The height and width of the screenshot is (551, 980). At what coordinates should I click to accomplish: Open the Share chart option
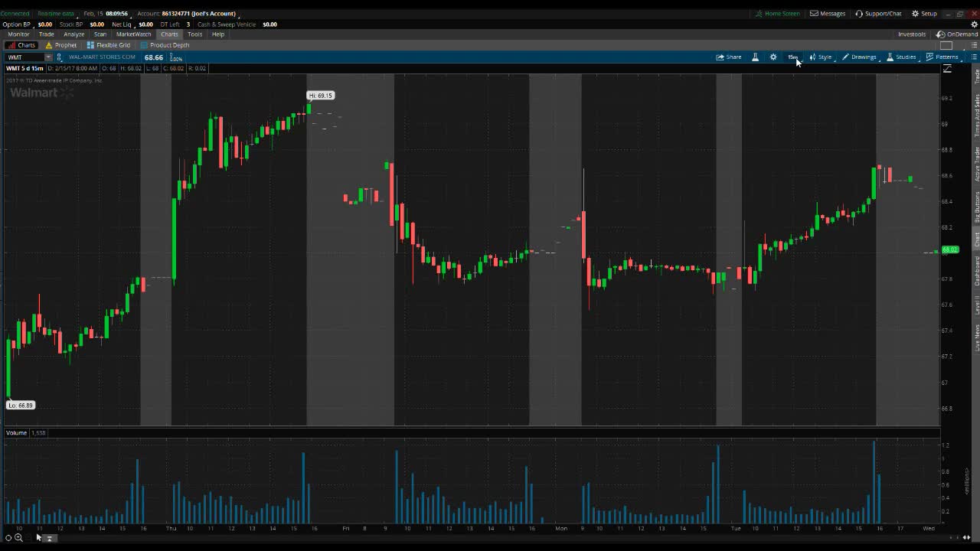click(729, 57)
